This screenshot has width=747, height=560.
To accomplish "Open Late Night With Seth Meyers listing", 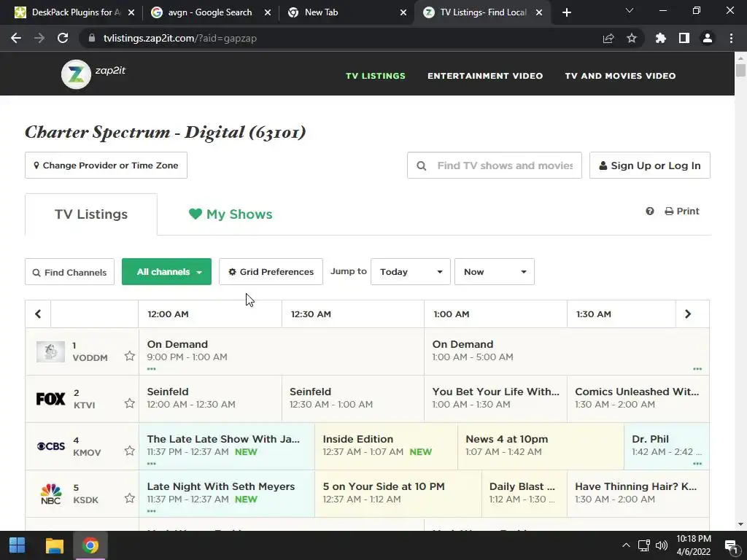I will point(227,494).
